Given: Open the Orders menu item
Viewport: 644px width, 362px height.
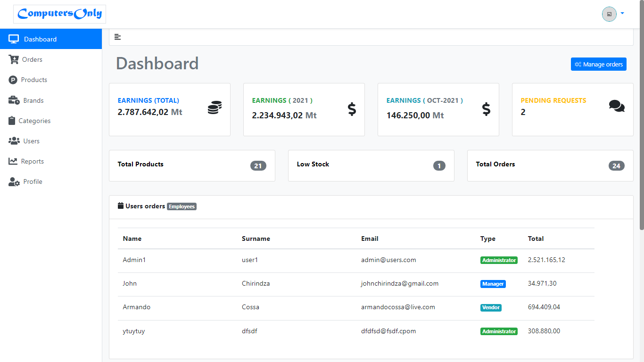Looking at the screenshot, I should coord(32,59).
